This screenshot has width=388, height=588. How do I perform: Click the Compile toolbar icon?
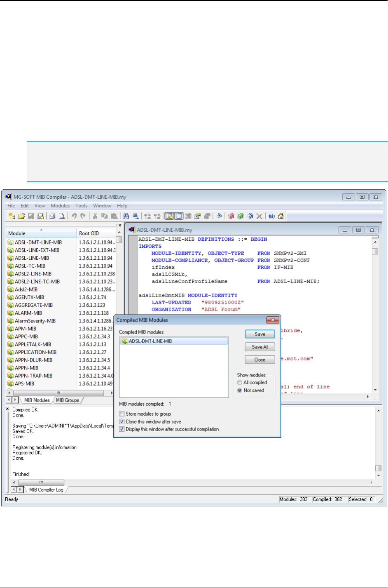click(220, 216)
